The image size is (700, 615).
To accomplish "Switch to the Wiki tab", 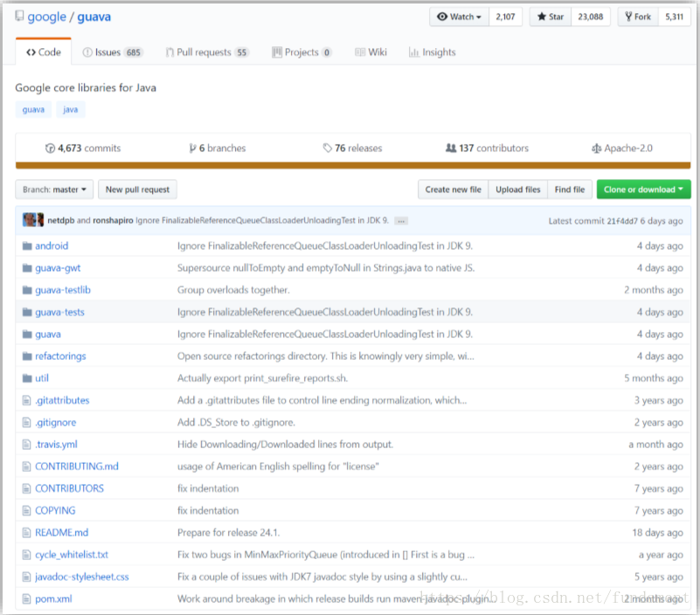I will coord(371,52).
